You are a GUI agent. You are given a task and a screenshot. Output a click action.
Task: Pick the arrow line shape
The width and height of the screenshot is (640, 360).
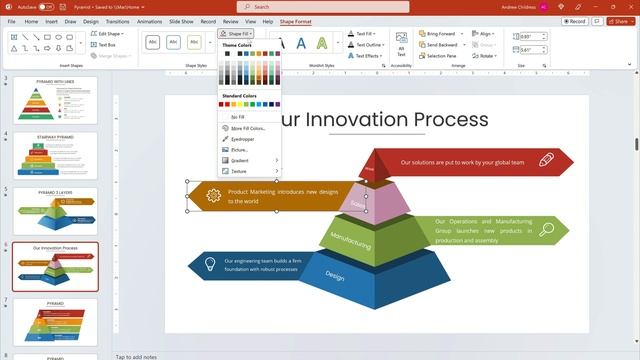(36, 37)
